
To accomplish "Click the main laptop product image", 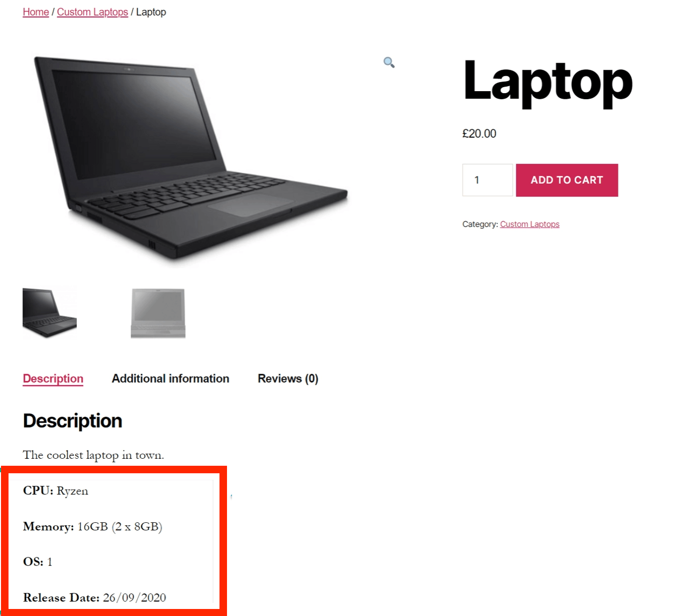I will pos(190,159).
